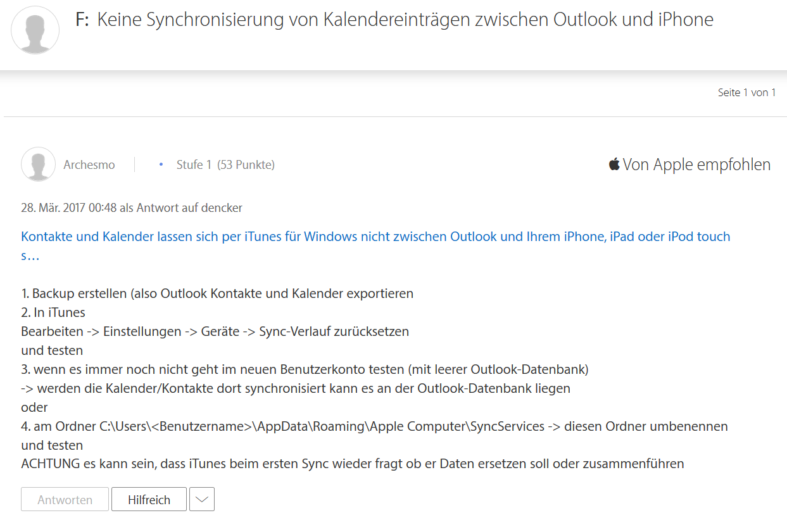Click the Apple logo beside 'Von Apple empfohlen'
Image resolution: width=787 pixels, height=532 pixels.
[614, 164]
